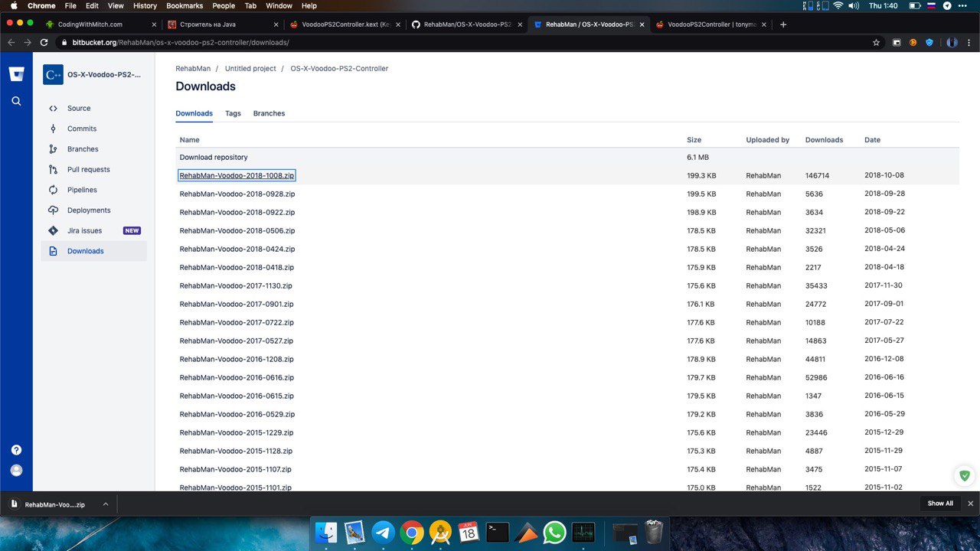Reload the page with refresh icon
This screenshot has width=980, height=551.
pyautogui.click(x=44, y=42)
